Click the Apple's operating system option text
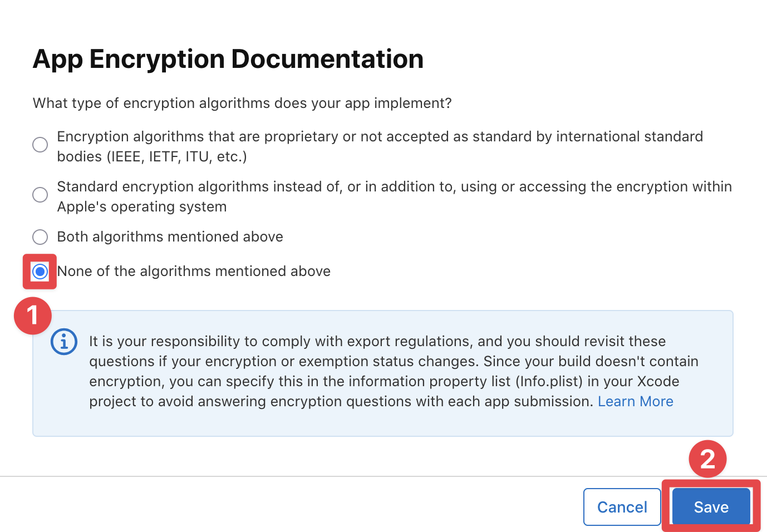Image resolution: width=767 pixels, height=532 pixels. click(x=141, y=206)
